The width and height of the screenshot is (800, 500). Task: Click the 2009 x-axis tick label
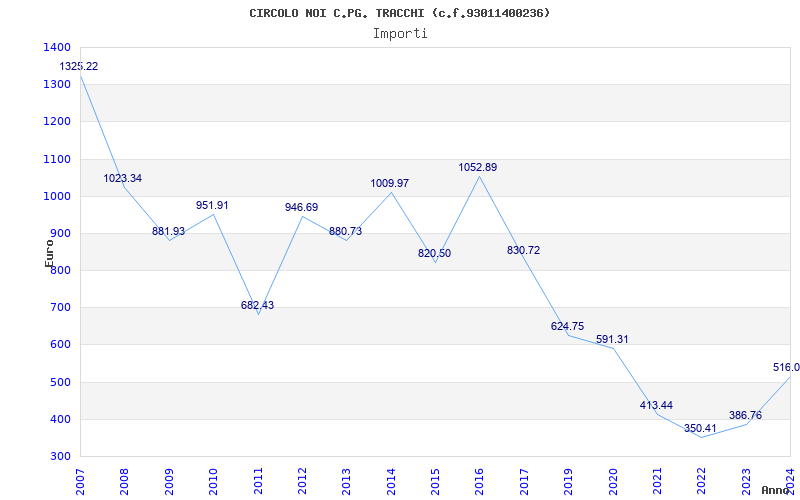[x=169, y=482]
